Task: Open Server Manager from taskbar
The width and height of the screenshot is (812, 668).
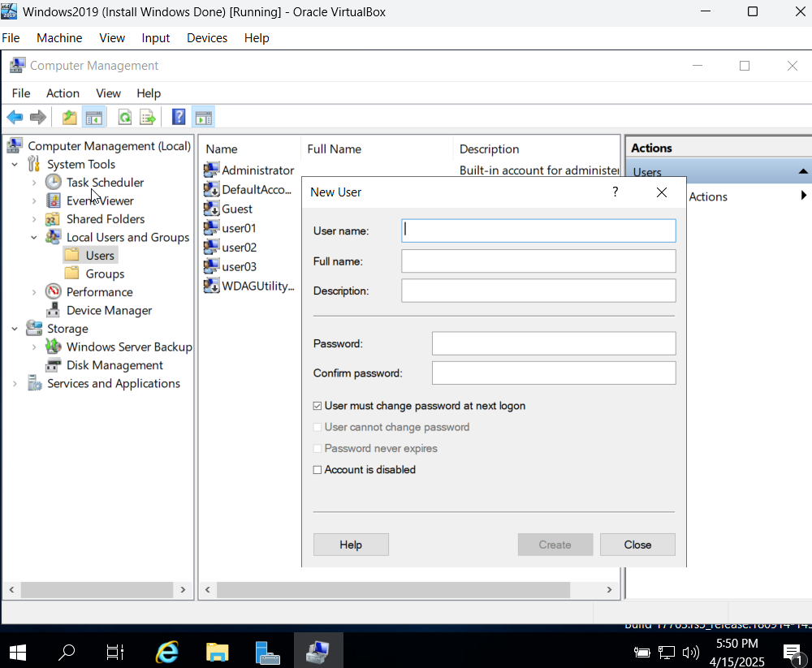Action: click(x=268, y=652)
